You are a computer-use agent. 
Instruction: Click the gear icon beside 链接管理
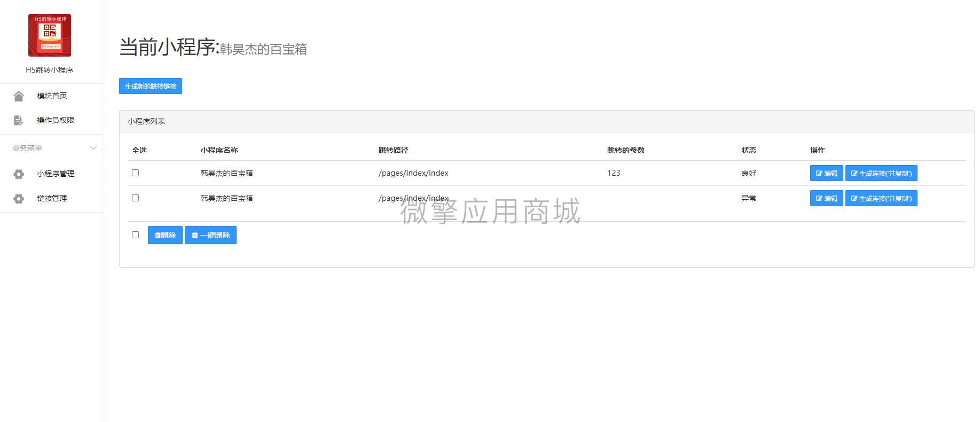[x=19, y=199]
